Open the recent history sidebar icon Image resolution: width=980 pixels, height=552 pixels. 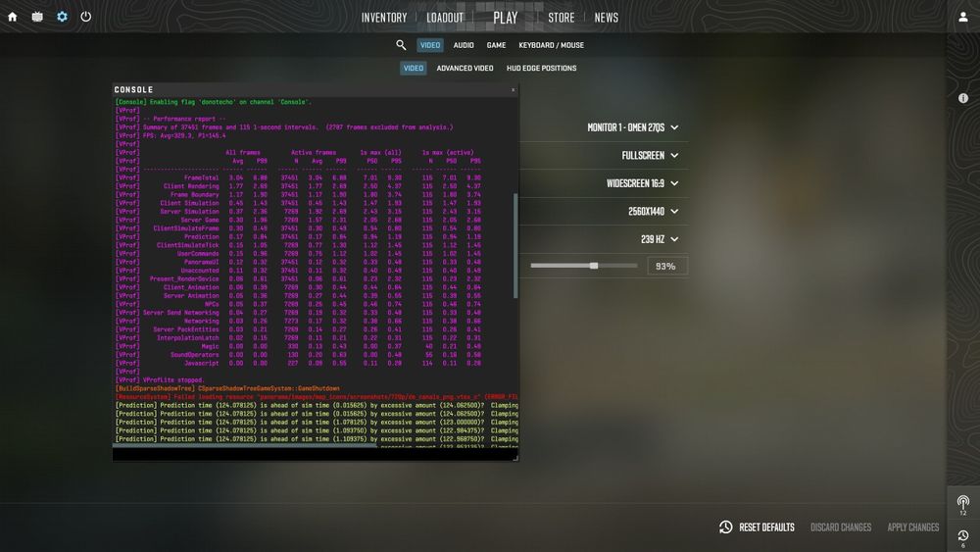coord(963,538)
